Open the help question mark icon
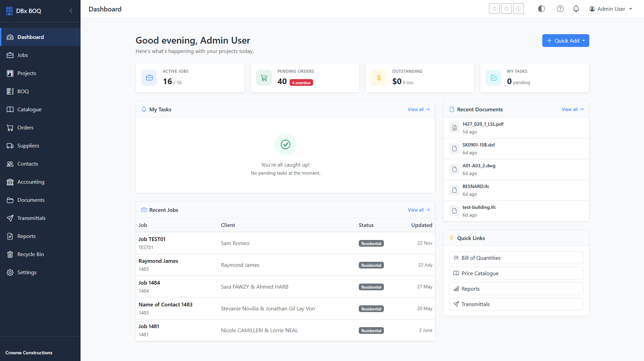644x361 pixels. [560, 9]
